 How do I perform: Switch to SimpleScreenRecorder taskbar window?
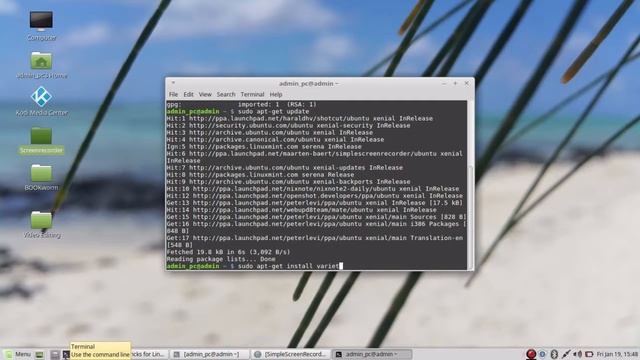[x=290, y=354]
